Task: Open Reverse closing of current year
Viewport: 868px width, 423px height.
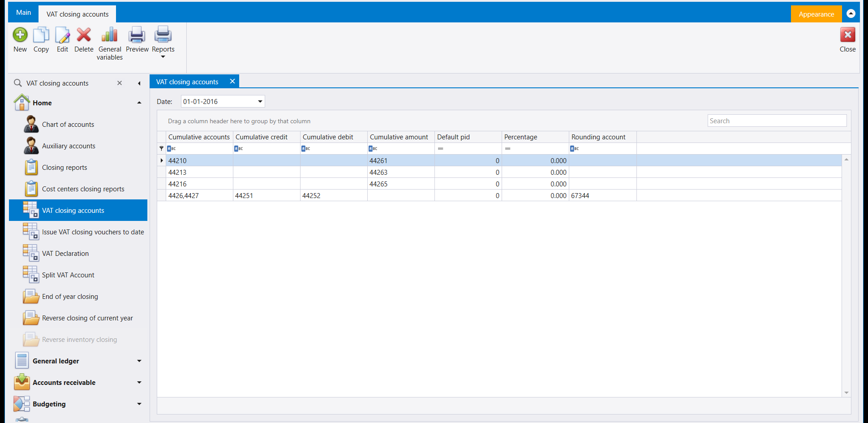Action: [87, 318]
